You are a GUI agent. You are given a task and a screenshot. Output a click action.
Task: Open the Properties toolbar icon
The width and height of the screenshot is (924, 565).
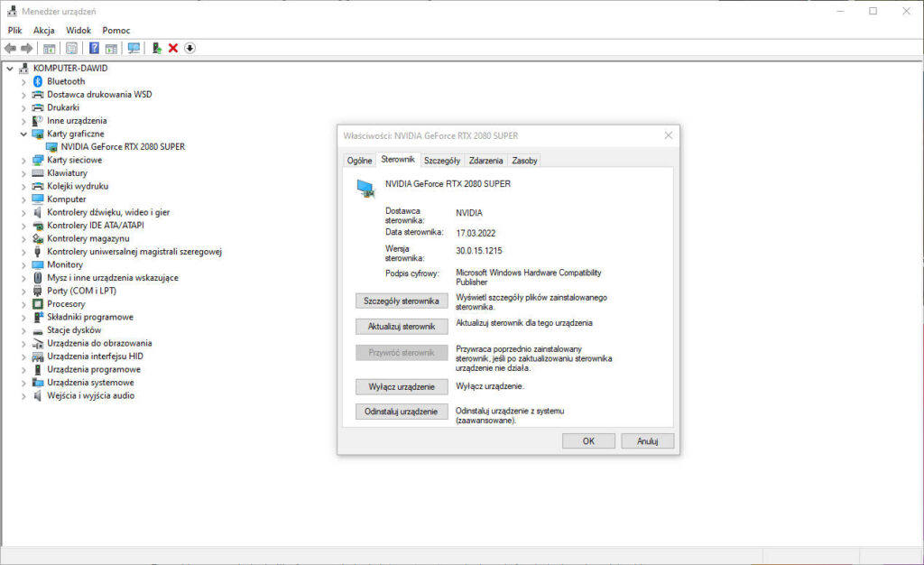point(71,49)
